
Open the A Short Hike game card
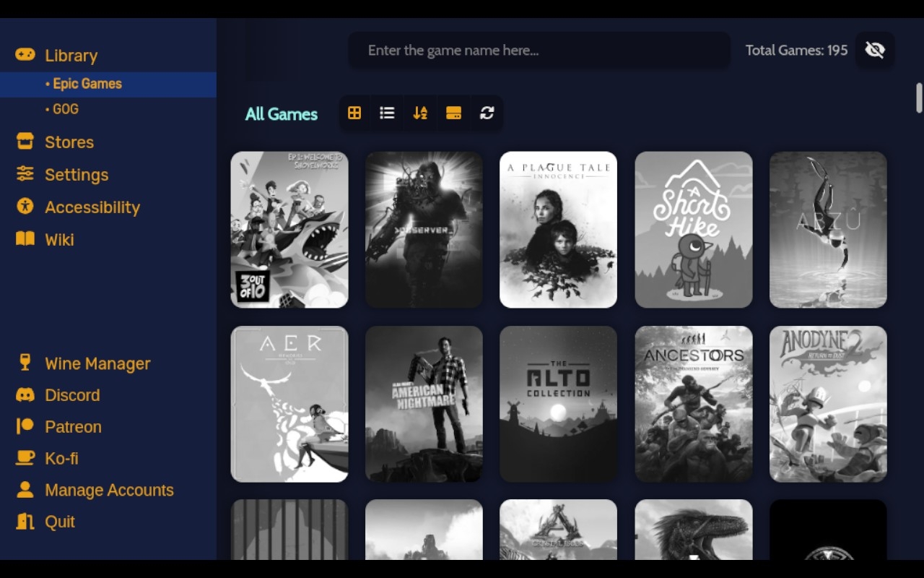(694, 230)
